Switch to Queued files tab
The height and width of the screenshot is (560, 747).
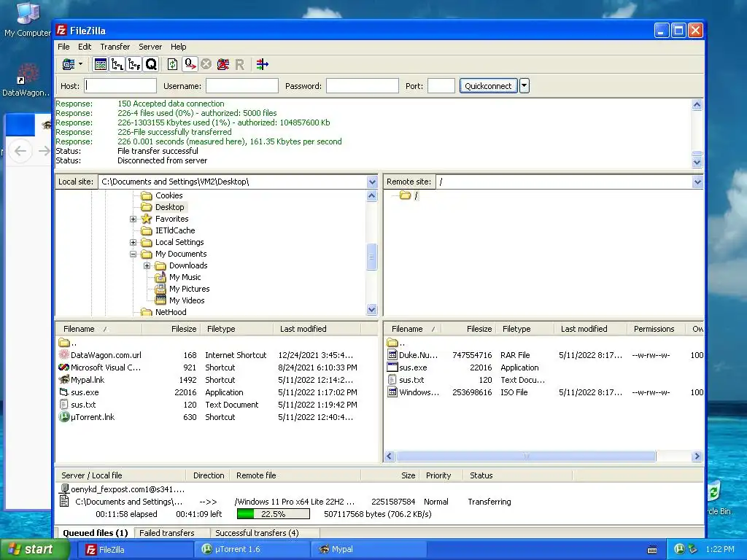[x=96, y=533]
